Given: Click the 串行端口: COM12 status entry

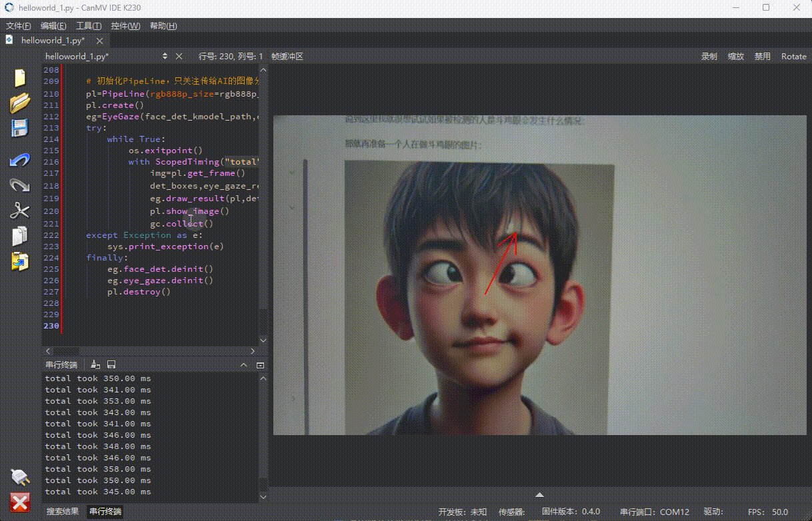Looking at the screenshot, I should pyautogui.click(x=655, y=512).
